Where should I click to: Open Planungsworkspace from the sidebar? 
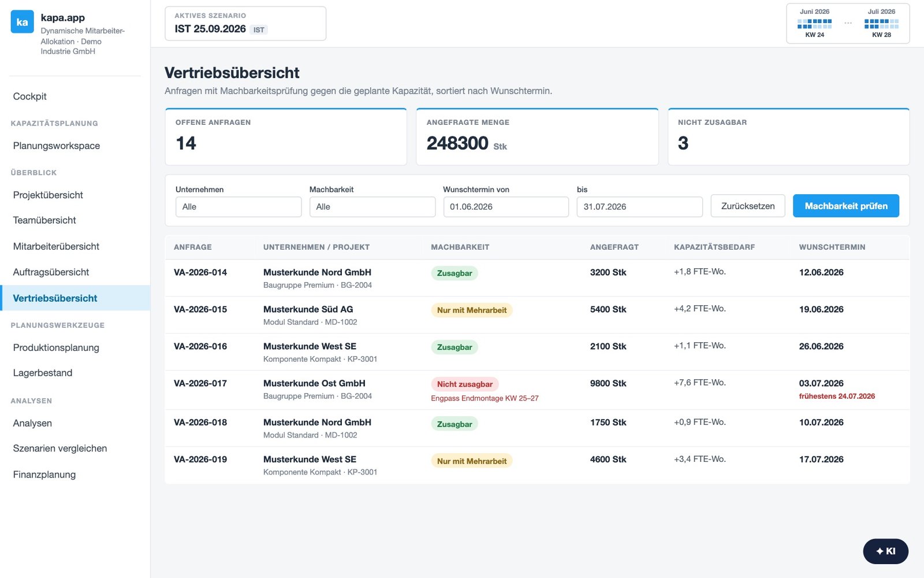(x=57, y=146)
